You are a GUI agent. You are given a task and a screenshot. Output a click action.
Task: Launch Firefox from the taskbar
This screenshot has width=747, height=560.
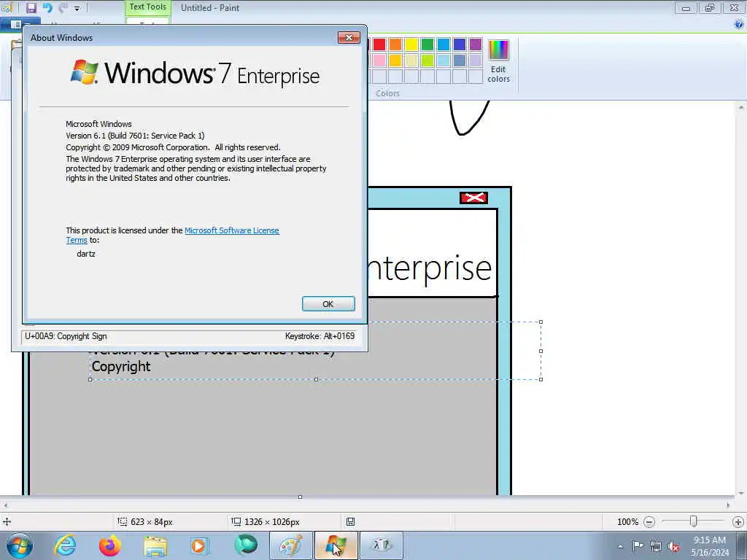(x=110, y=545)
